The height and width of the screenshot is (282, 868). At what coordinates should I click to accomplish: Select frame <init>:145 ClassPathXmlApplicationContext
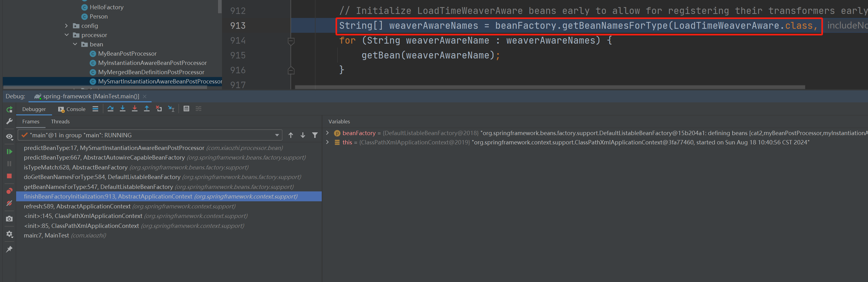(x=169, y=216)
